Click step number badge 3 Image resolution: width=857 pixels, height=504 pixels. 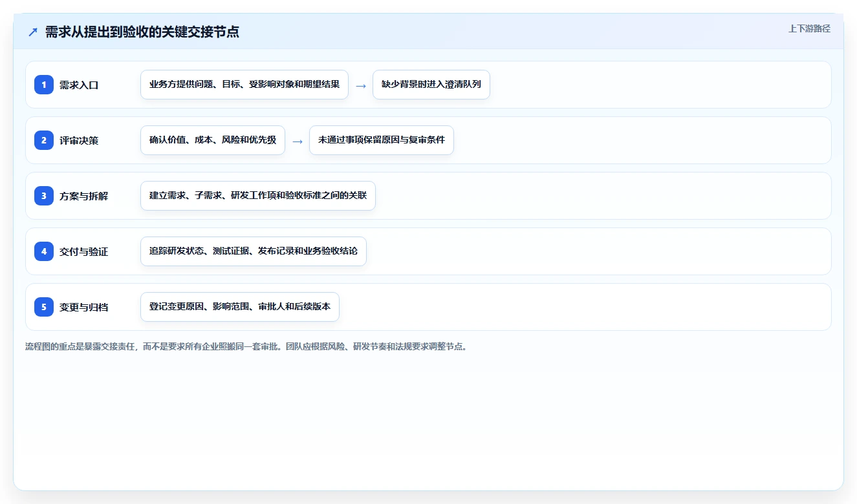44,196
